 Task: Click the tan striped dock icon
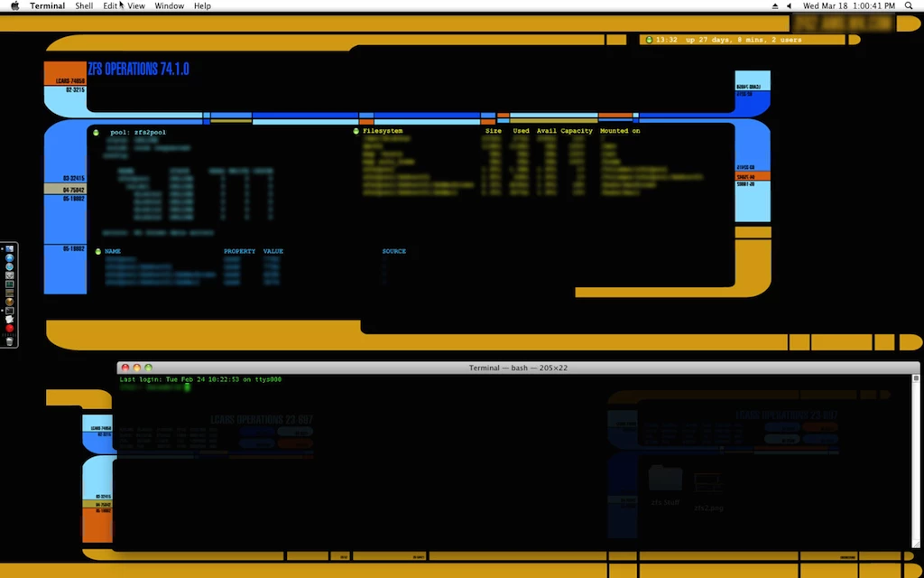[x=9, y=294]
